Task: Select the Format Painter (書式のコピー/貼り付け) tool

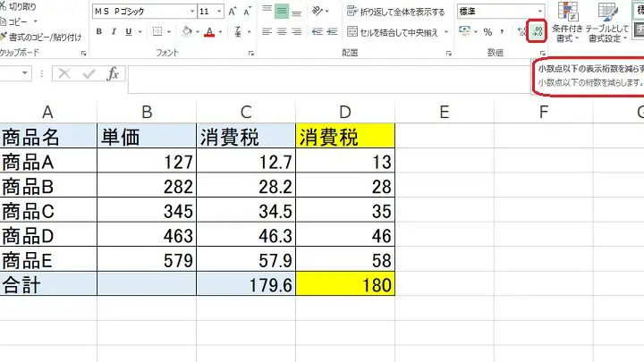Action: [x=40, y=38]
